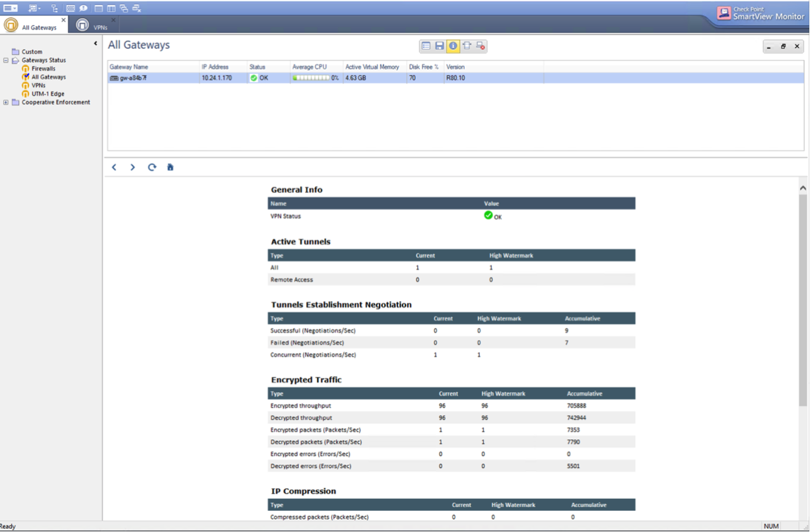Click the list view icon in view toolbar

coord(426,46)
